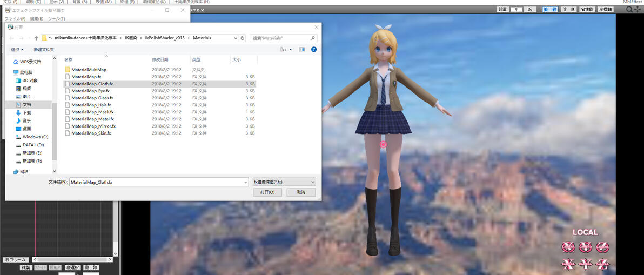Click the 取消 cancel button
Screen dimensions: 644x275
[301, 192]
